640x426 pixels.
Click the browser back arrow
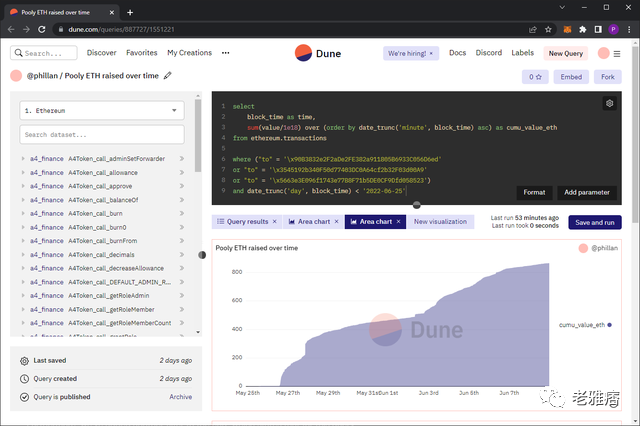point(11,29)
